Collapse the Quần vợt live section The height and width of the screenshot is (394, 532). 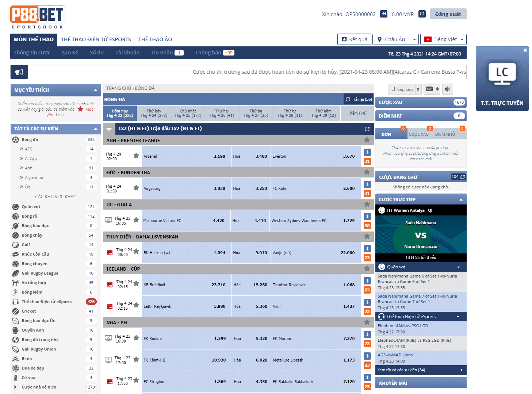tap(459, 267)
